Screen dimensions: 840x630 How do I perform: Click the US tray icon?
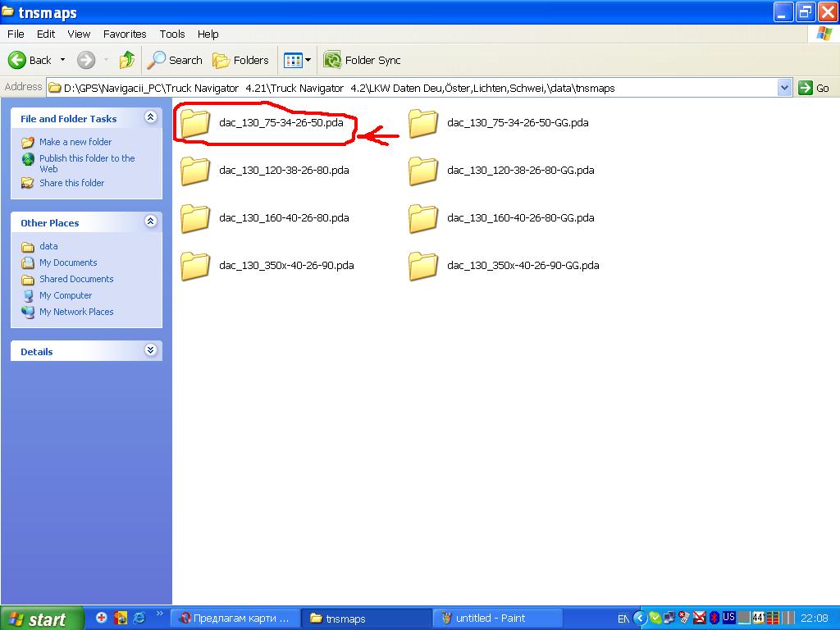pyautogui.click(x=728, y=617)
